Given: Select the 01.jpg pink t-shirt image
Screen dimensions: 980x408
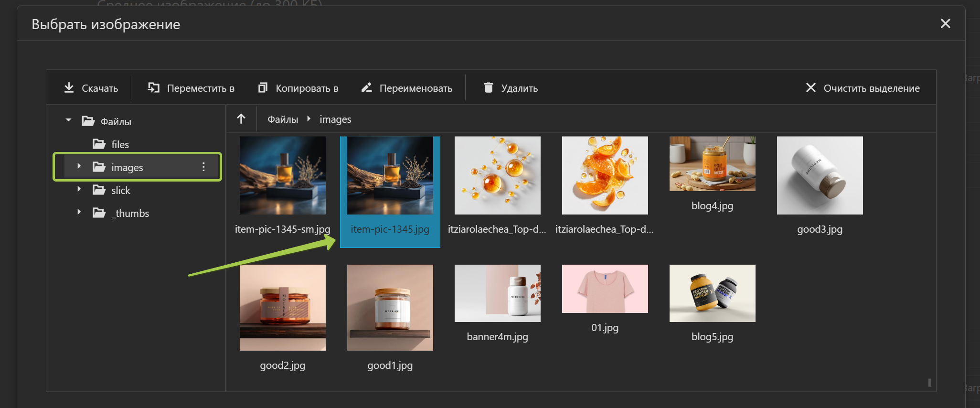Looking at the screenshot, I should [605, 289].
